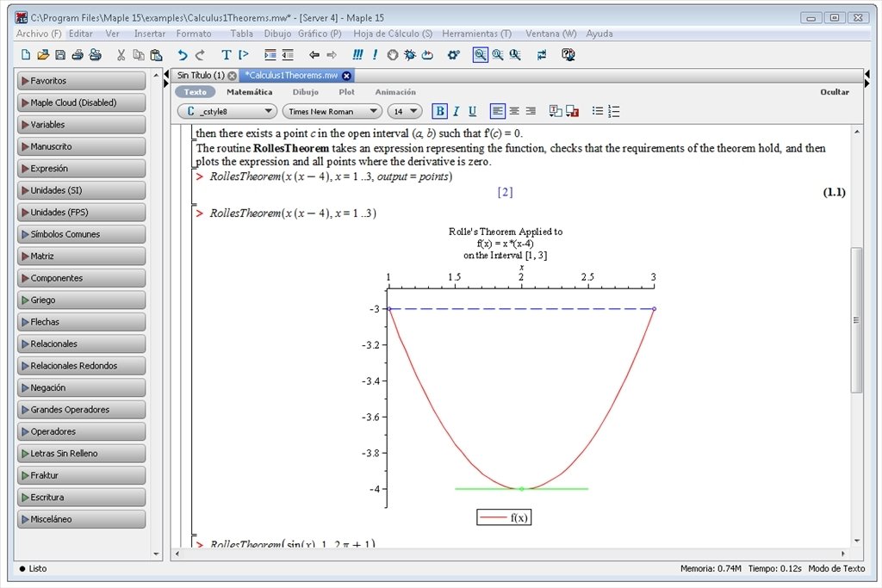Print the worksheet using the printer icon

pos(78,54)
